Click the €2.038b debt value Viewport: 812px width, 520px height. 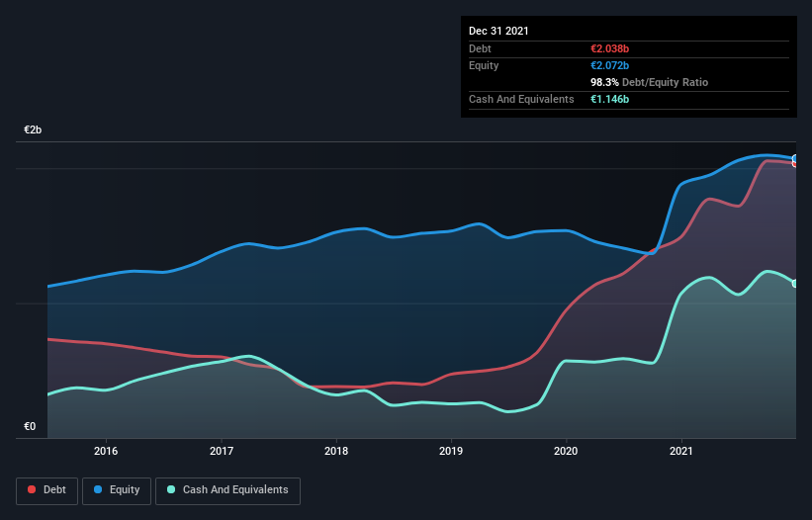click(x=609, y=48)
